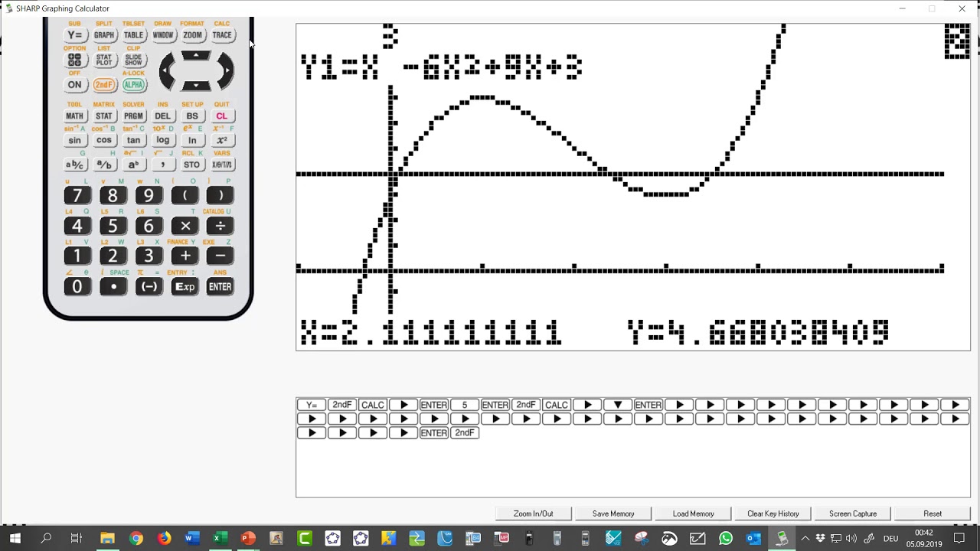Click the Load Memory button
Viewport: 980px width, 551px height.
tap(694, 514)
